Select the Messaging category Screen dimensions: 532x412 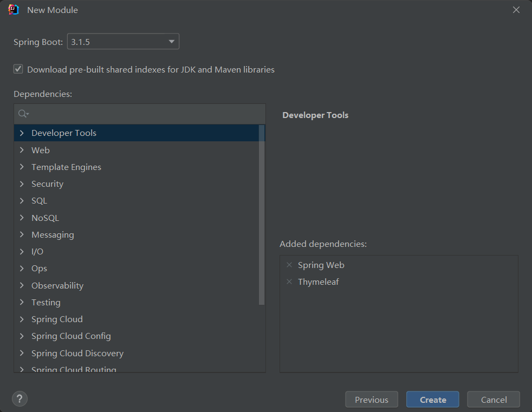(53, 235)
